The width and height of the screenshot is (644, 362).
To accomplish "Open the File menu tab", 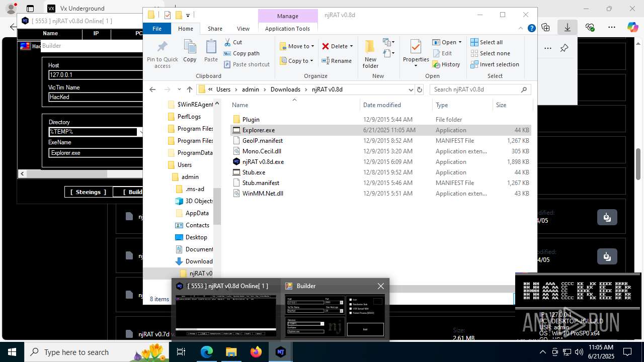I will point(157,29).
